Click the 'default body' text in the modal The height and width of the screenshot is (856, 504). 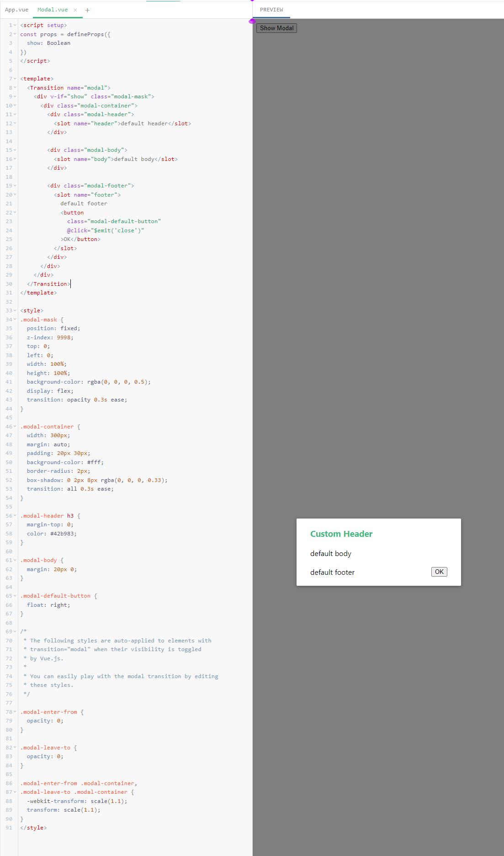(x=331, y=554)
